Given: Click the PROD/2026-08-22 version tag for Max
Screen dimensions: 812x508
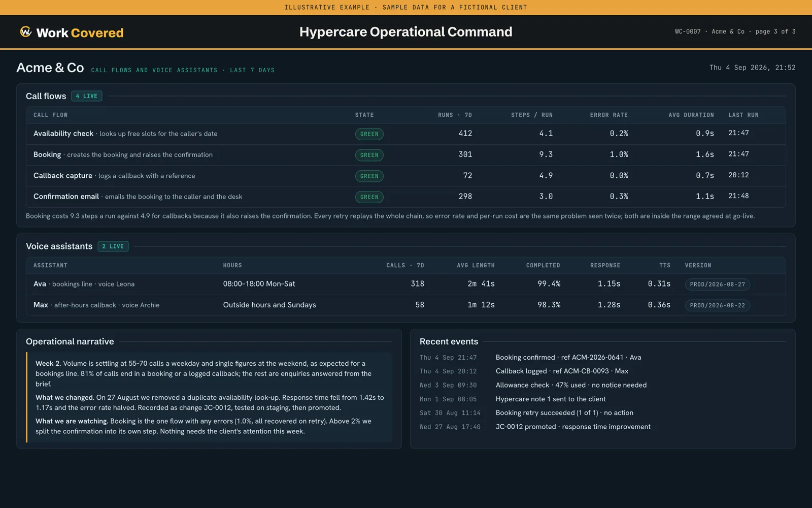Looking at the screenshot, I should [718, 305].
